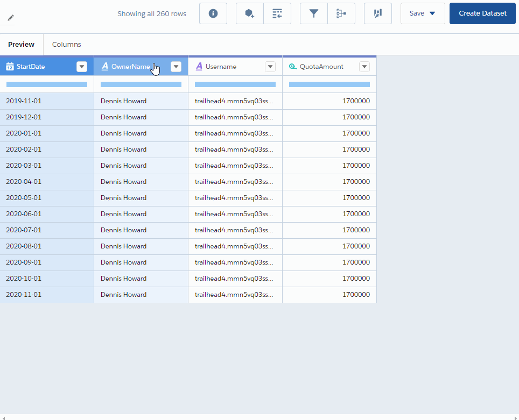Click the 2020-04-01 date cell
The height and width of the screenshot is (420, 519).
pos(47,182)
